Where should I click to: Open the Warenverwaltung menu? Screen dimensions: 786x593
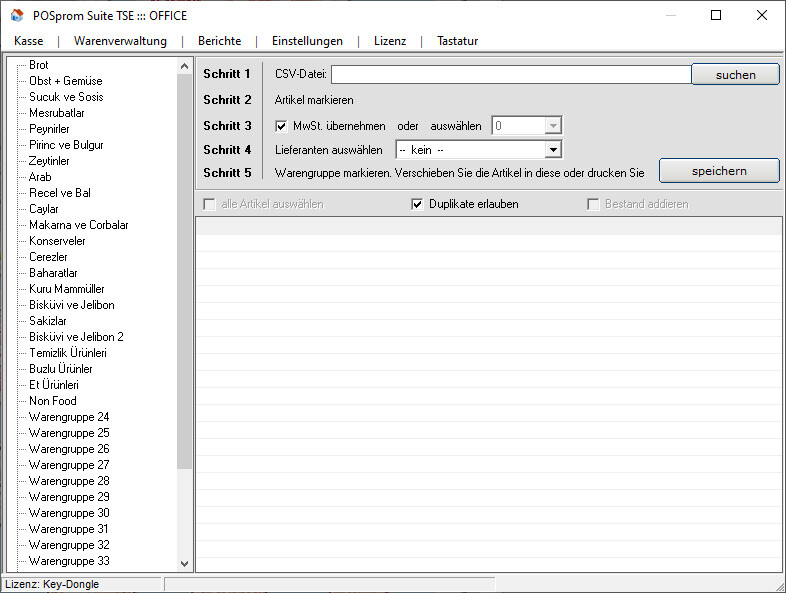[x=120, y=41]
